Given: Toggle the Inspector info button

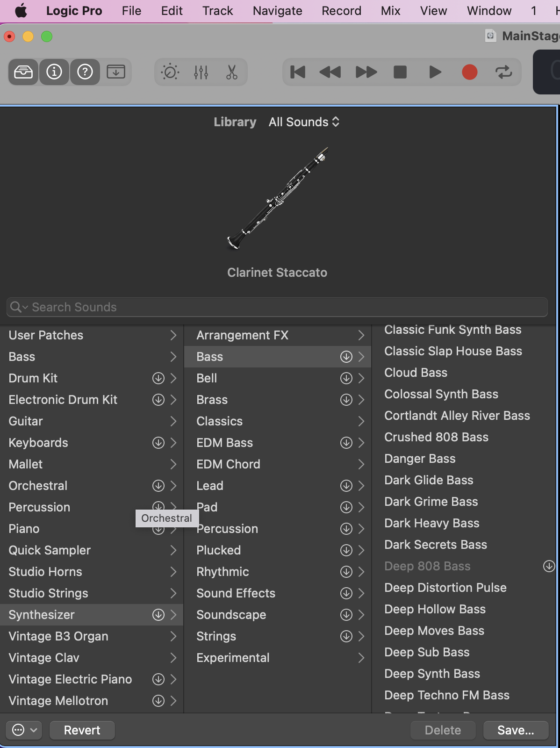Looking at the screenshot, I should (54, 72).
